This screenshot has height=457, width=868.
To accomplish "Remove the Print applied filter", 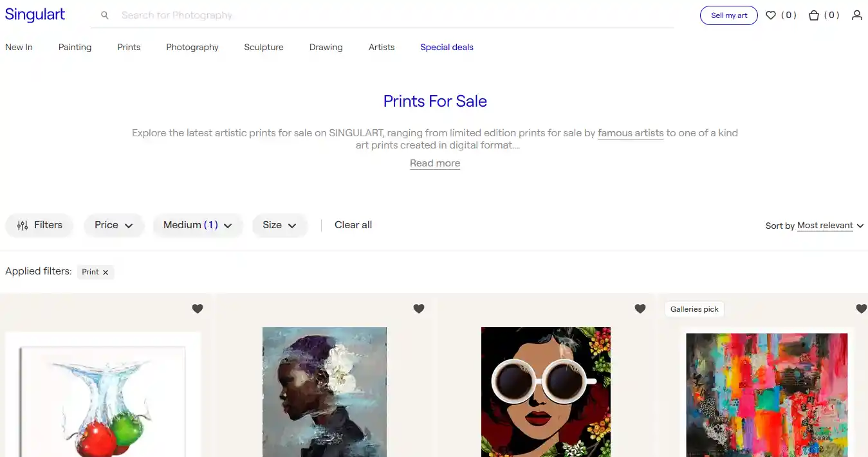I will point(106,272).
